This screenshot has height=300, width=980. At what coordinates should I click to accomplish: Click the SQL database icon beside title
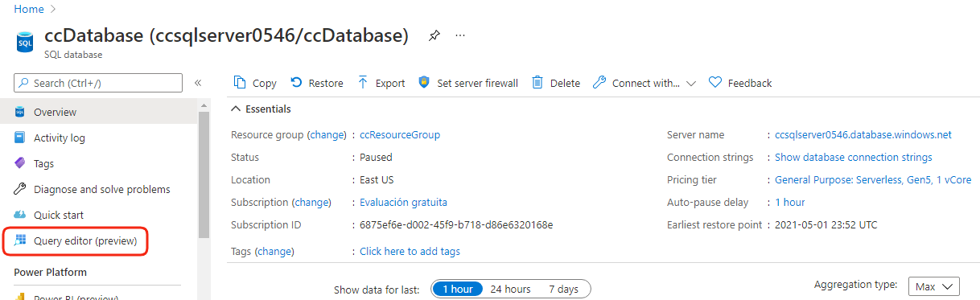click(25, 42)
